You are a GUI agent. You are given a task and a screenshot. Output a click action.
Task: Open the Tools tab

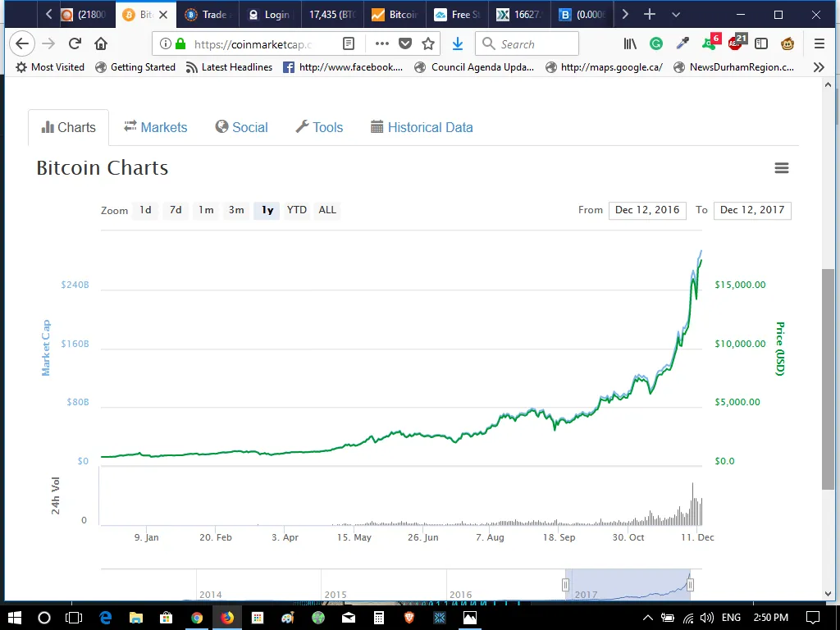[319, 127]
